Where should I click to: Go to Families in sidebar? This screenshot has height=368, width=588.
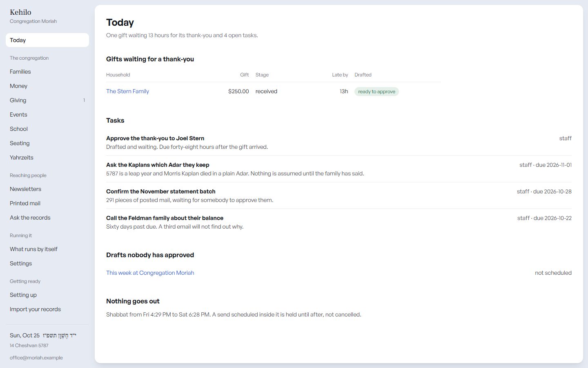click(x=47, y=72)
